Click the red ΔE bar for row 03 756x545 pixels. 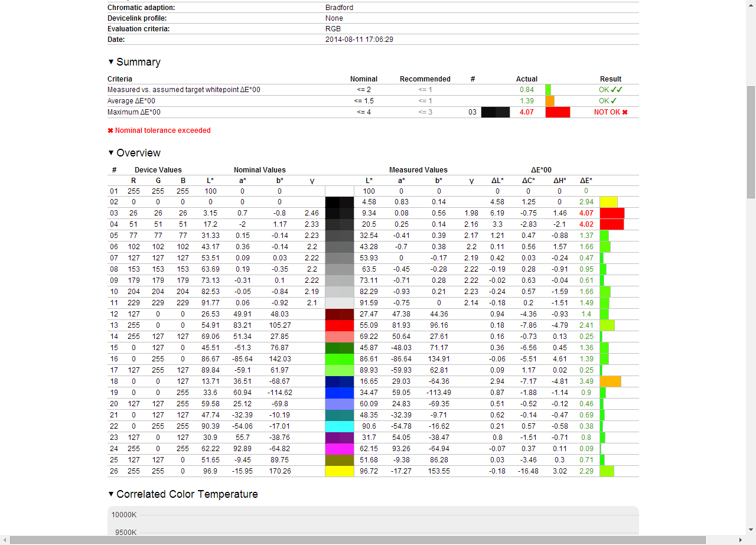(612, 213)
